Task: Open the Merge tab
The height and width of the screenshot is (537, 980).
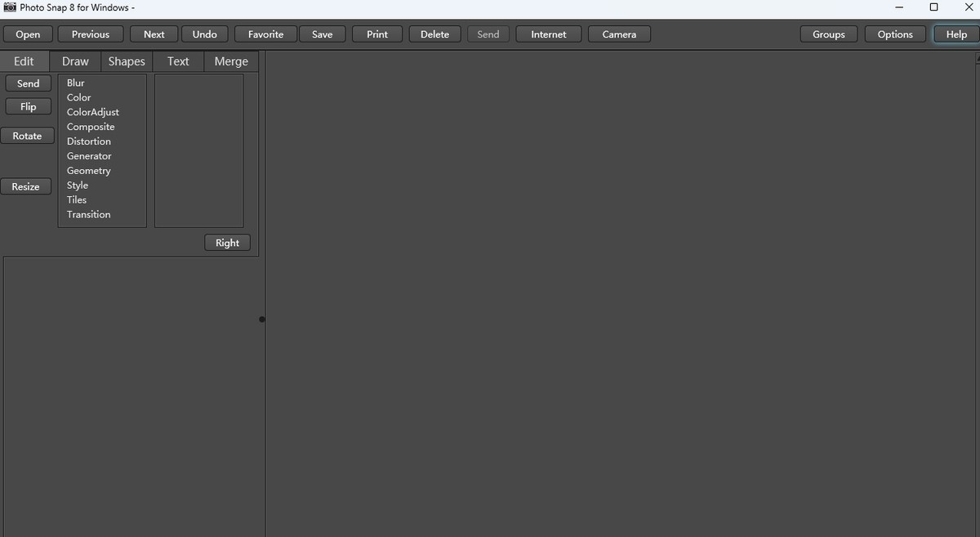Action: 231,61
